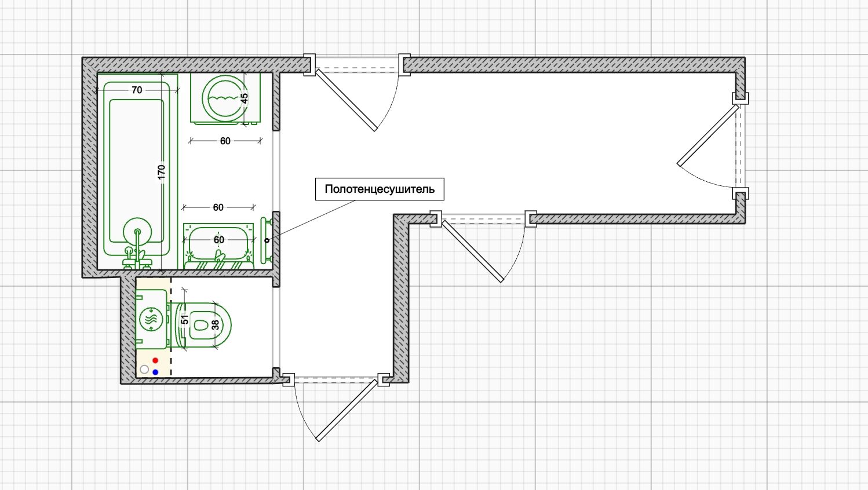
Task: Select the towel dryer symbol on the wall
Action: click(x=266, y=240)
